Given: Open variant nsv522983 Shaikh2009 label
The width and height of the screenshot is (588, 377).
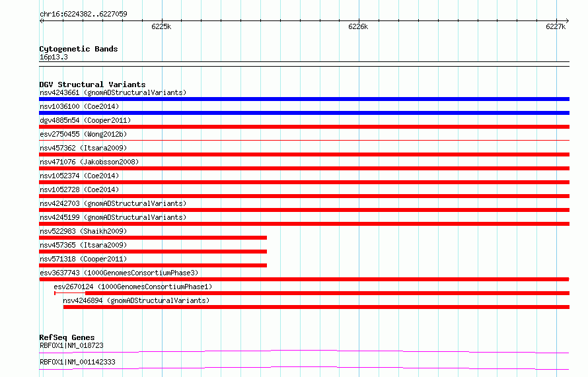Looking at the screenshot, I should point(83,231).
